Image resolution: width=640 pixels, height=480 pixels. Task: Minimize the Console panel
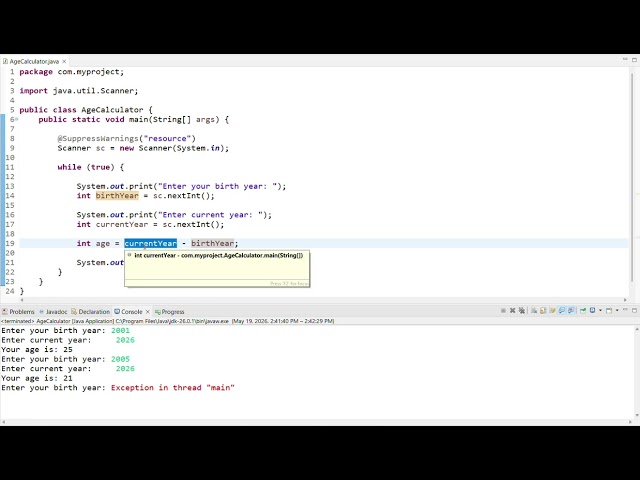point(625,310)
